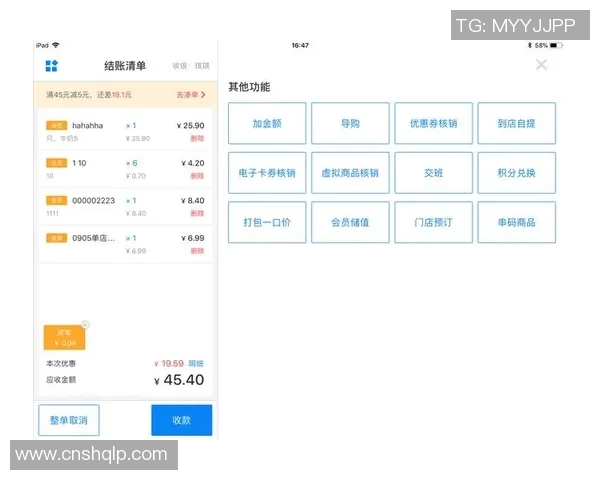Click the discount amount ¥19.59
600x480 pixels.
(169, 363)
